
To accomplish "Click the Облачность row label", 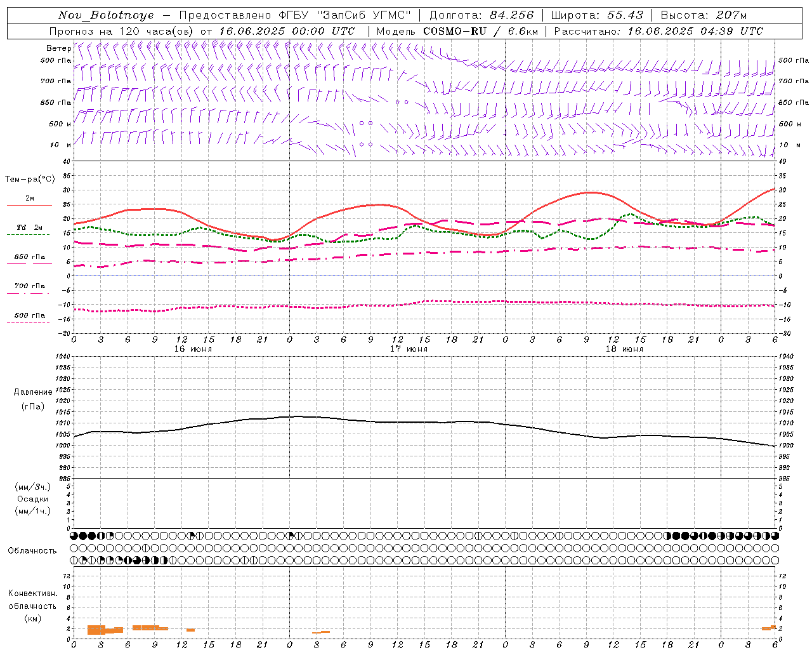I will coord(32,551).
